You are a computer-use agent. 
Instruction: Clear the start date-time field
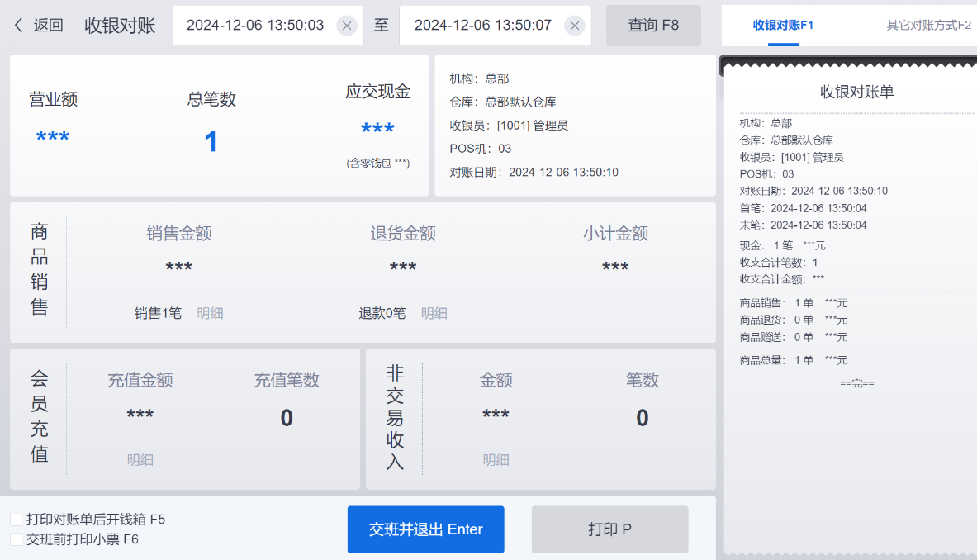346,26
